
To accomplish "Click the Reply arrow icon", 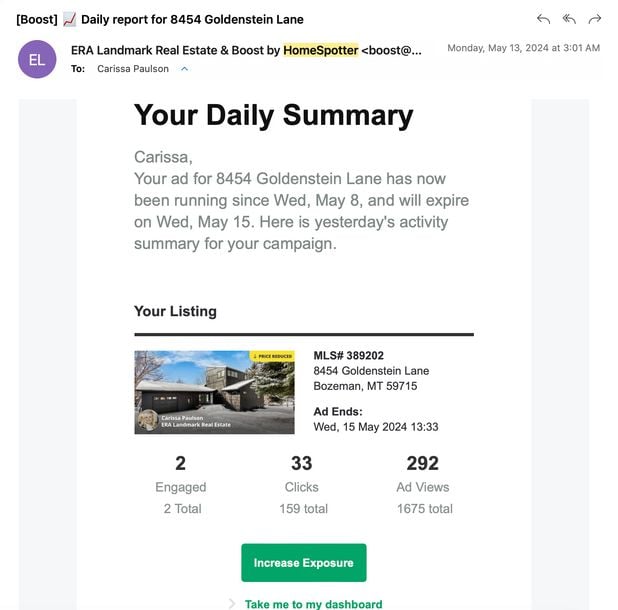I will (x=544, y=19).
